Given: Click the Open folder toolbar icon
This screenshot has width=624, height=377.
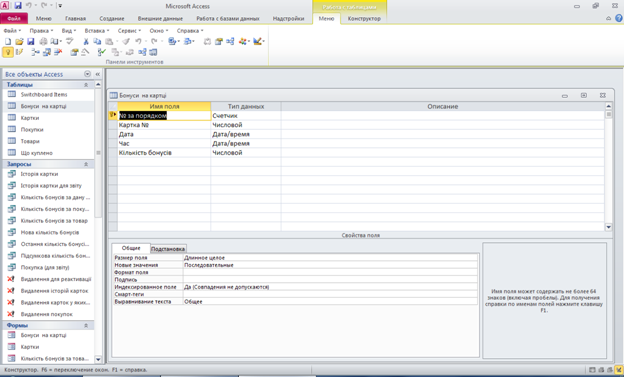Looking at the screenshot, I should (19, 41).
